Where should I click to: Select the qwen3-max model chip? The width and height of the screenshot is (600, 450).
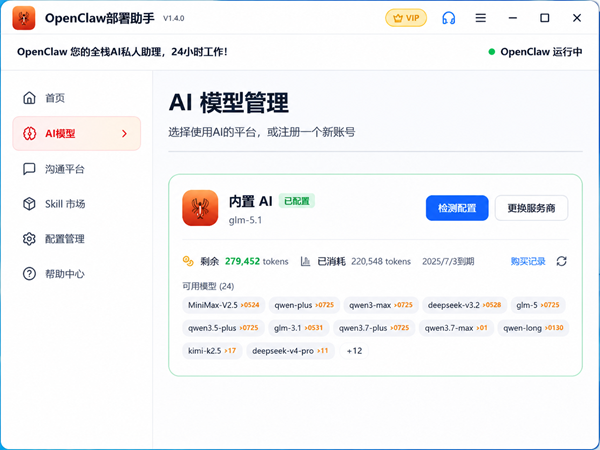pyautogui.click(x=381, y=305)
